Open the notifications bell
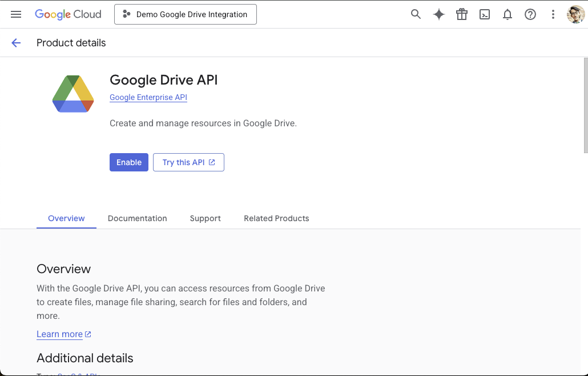This screenshot has width=588, height=376. click(508, 14)
